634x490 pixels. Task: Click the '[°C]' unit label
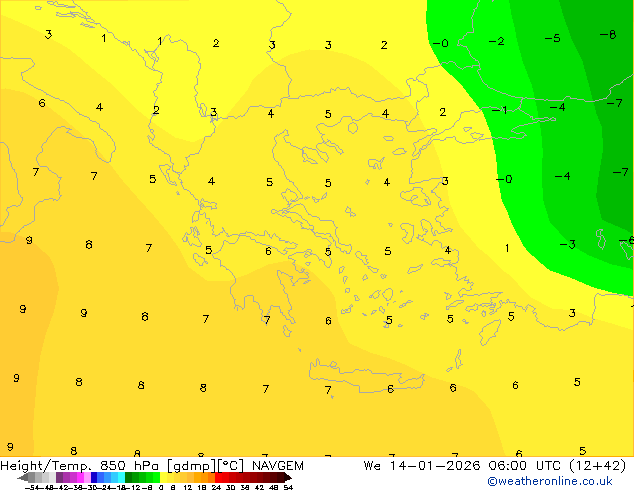coord(231,466)
